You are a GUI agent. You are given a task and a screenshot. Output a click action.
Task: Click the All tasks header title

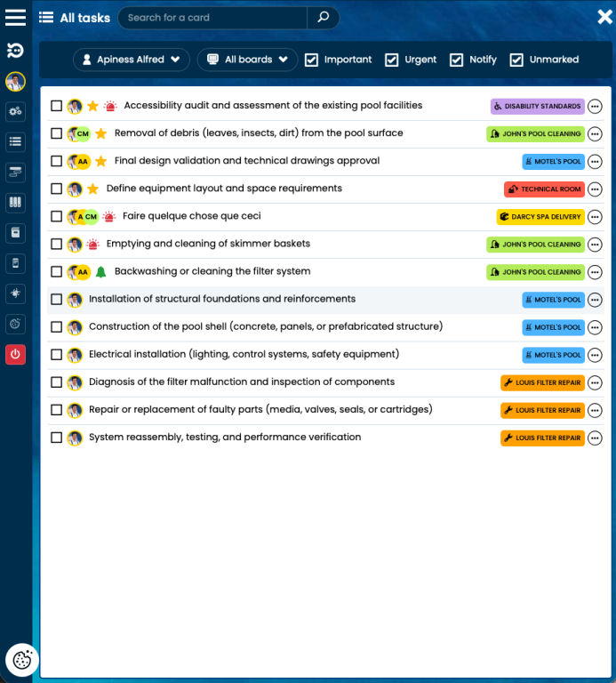coord(84,18)
